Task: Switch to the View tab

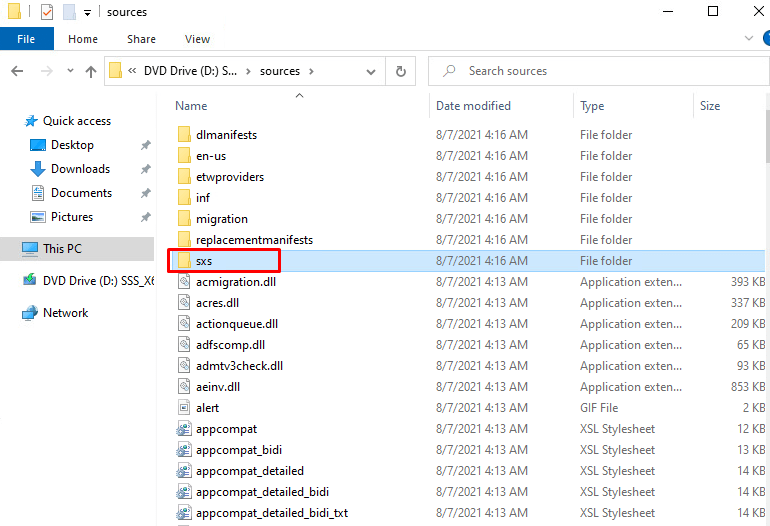Action: (x=197, y=39)
